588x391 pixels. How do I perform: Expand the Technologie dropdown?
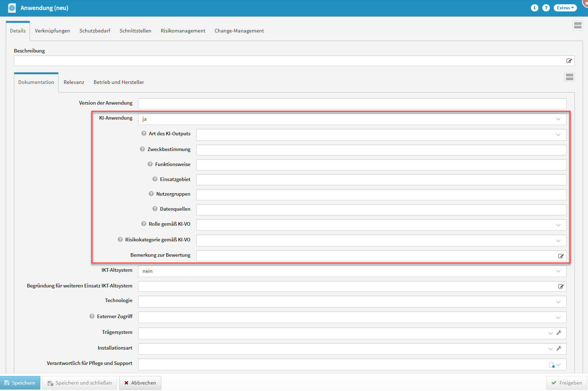click(558, 302)
